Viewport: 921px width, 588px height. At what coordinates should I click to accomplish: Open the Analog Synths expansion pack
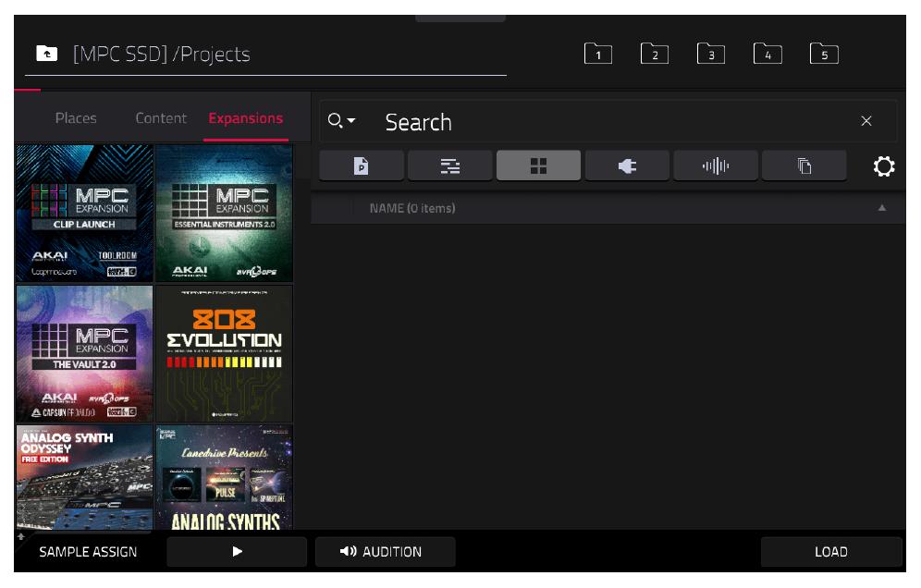(x=225, y=478)
